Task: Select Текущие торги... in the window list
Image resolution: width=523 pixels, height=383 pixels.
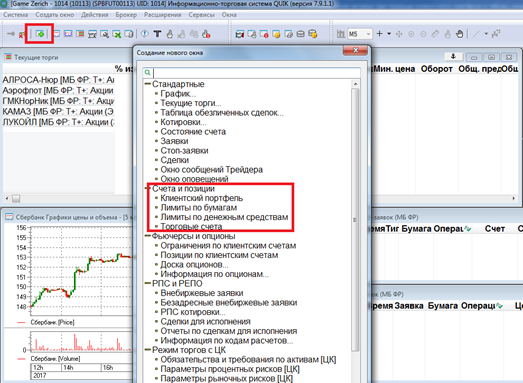Action: tap(190, 103)
